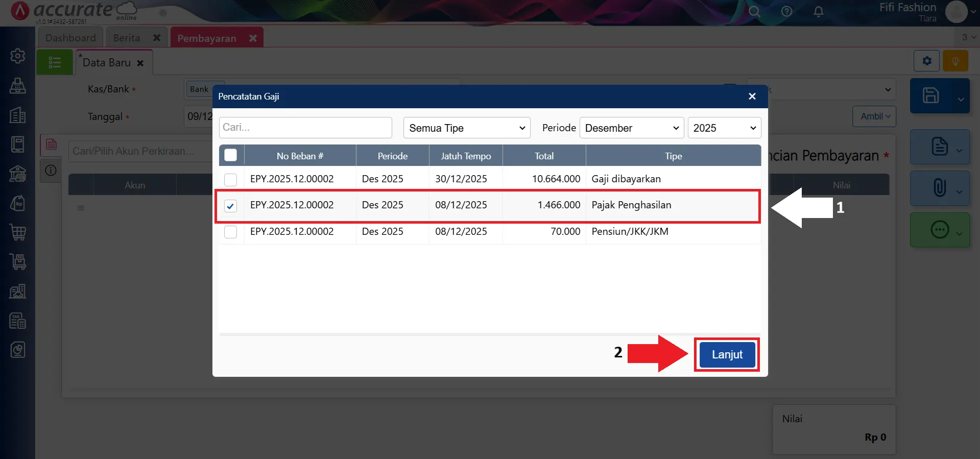The image size is (980, 459).
Task: Uncheck the Pajak Penghasilan row checkbox
Action: coord(231,206)
